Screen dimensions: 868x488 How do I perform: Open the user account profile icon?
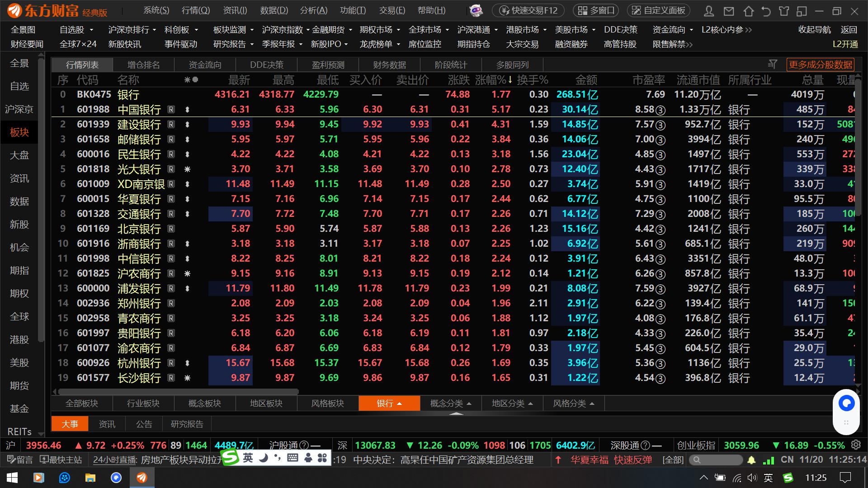(x=709, y=11)
